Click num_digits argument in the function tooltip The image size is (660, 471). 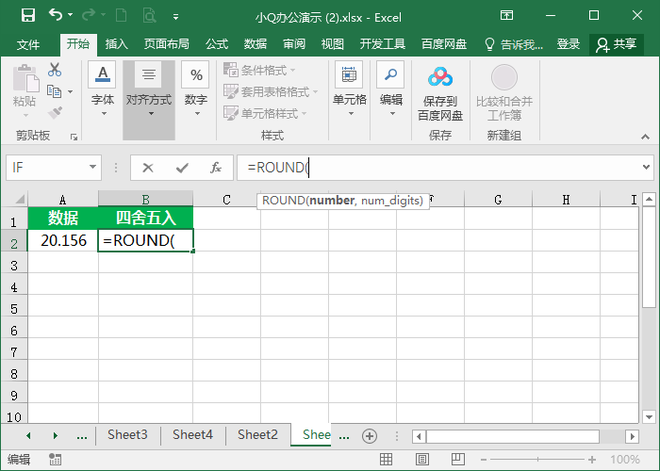click(390, 200)
